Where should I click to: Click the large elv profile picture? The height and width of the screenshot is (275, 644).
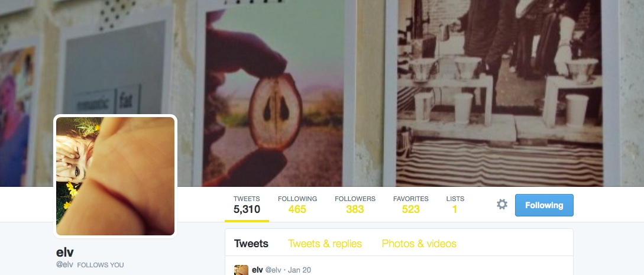coord(115,176)
